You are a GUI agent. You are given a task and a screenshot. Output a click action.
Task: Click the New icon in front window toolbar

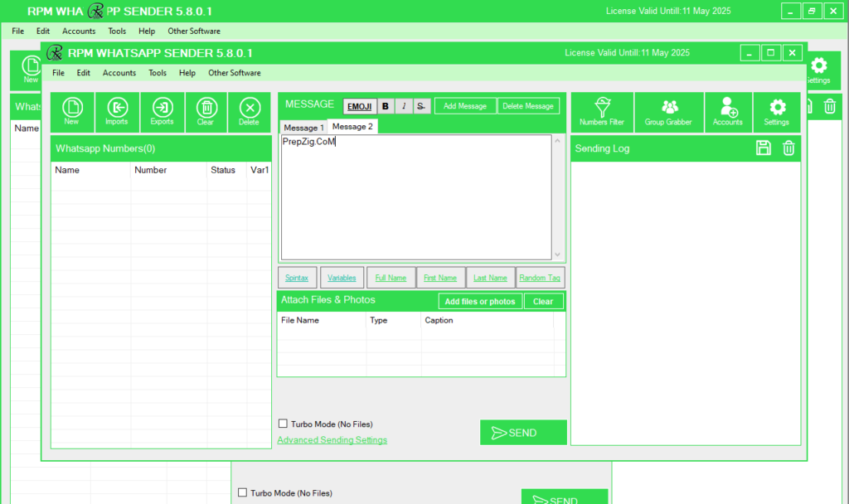72,112
